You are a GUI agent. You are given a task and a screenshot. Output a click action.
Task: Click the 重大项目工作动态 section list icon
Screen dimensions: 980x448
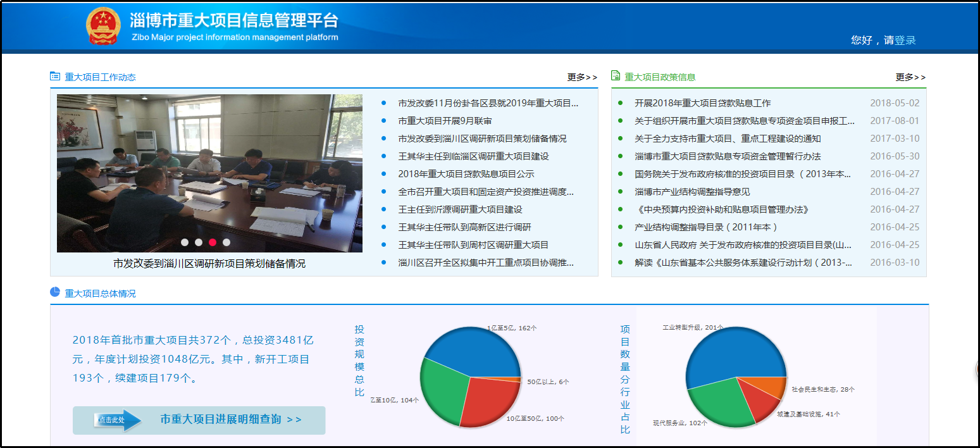tap(55, 77)
